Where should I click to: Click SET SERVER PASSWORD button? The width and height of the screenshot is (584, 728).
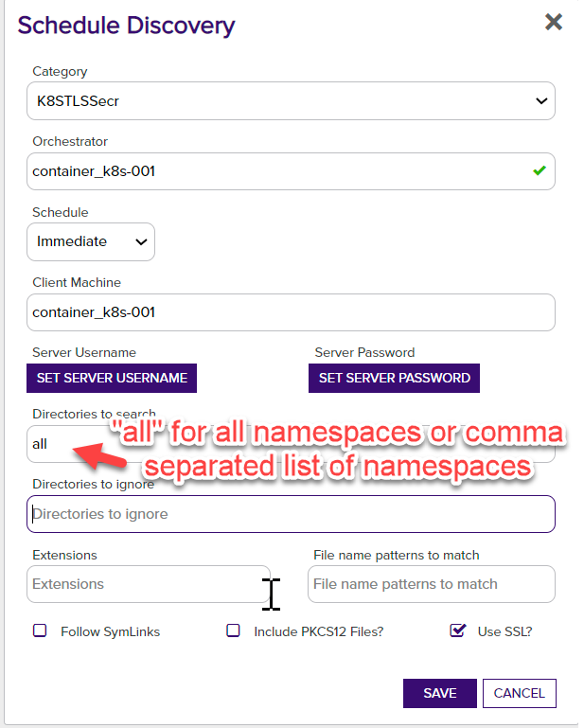tap(394, 378)
